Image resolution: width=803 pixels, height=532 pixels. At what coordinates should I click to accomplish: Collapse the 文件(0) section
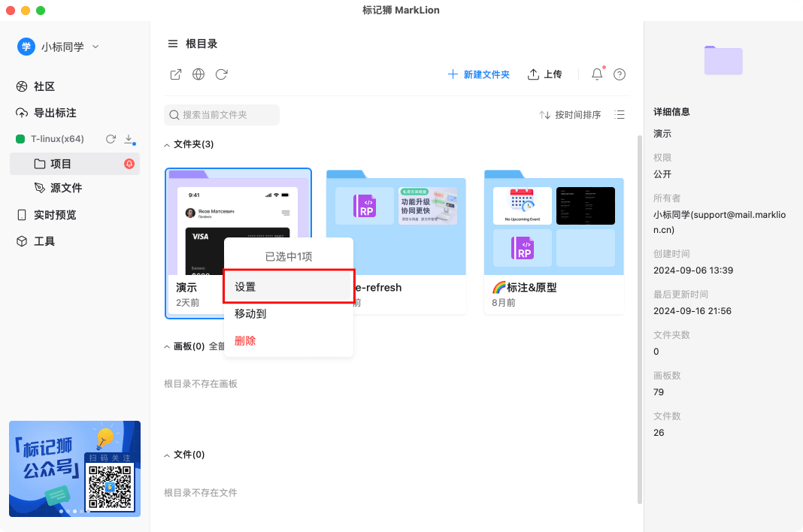coord(168,455)
